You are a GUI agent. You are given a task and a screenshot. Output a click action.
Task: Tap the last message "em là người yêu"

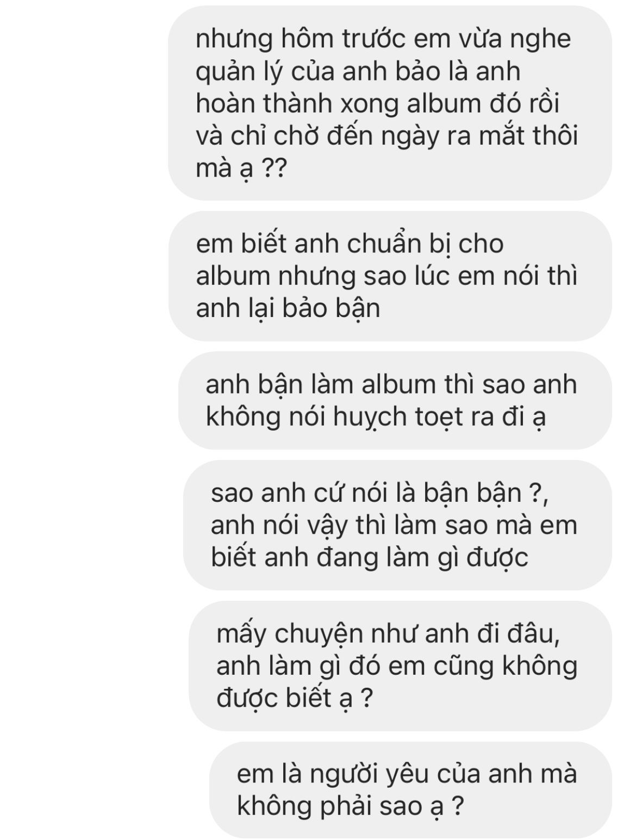click(x=410, y=789)
